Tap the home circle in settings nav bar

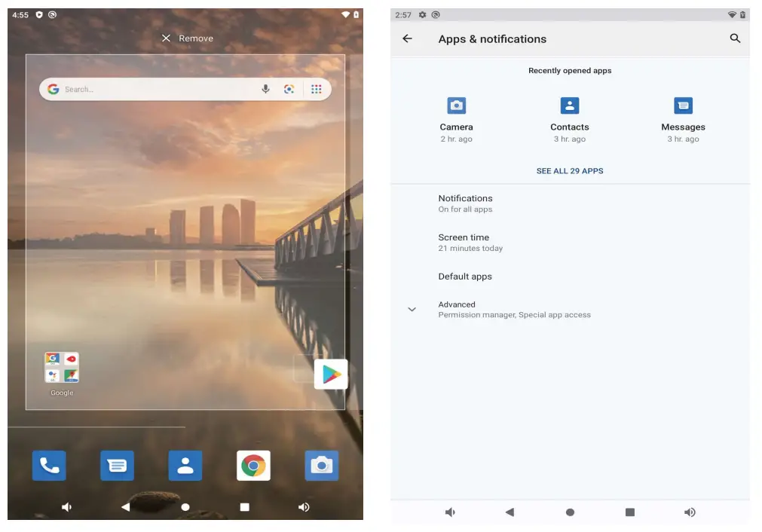(x=570, y=512)
